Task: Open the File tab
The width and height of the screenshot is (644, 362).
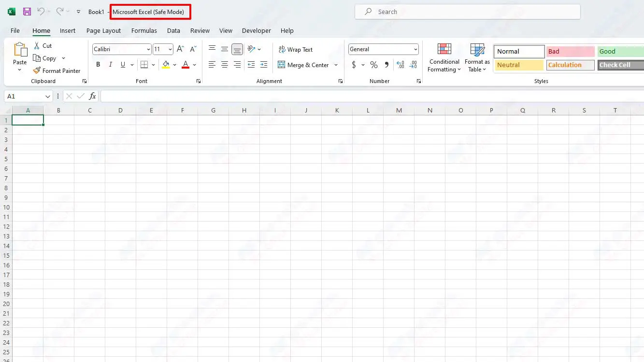Action: pyautogui.click(x=15, y=30)
